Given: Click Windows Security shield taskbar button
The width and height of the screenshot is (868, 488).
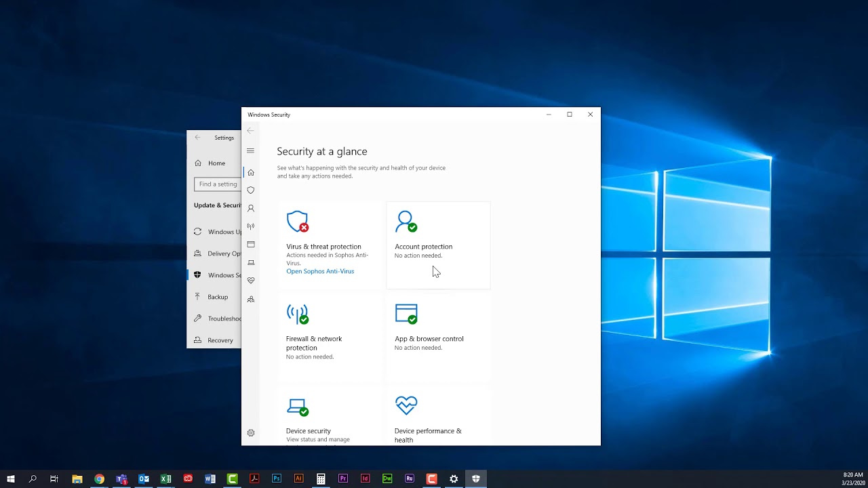Looking at the screenshot, I should tap(476, 479).
